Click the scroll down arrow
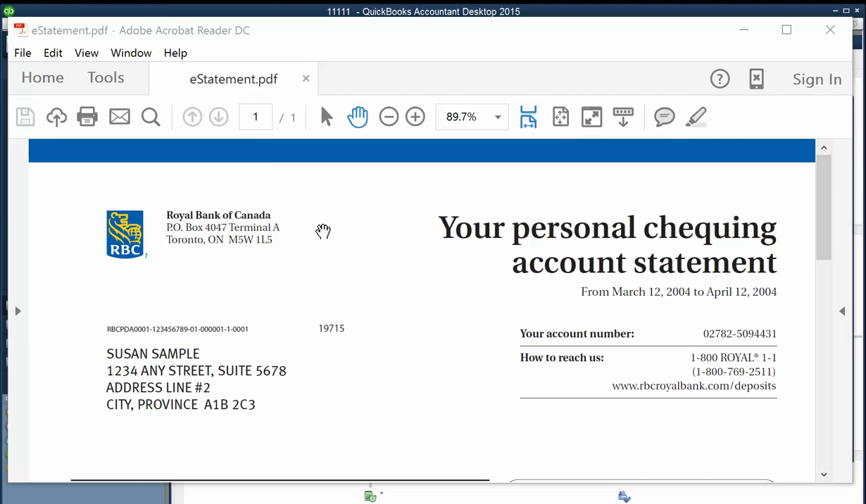Image resolution: width=866 pixels, height=504 pixels. tap(824, 474)
